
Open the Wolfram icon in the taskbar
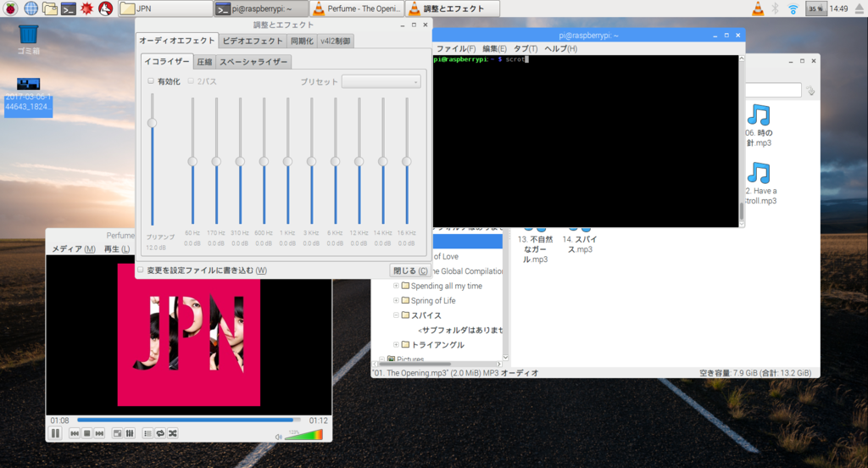[106, 8]
